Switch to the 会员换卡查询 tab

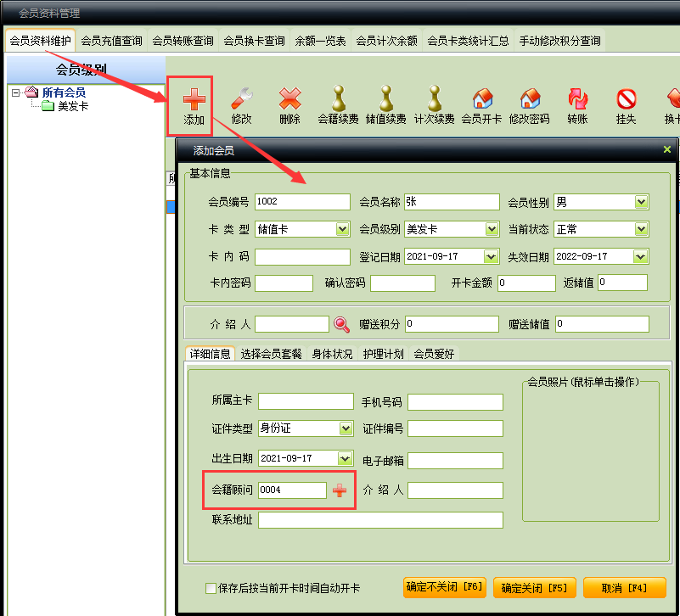[x=254, y=41]
